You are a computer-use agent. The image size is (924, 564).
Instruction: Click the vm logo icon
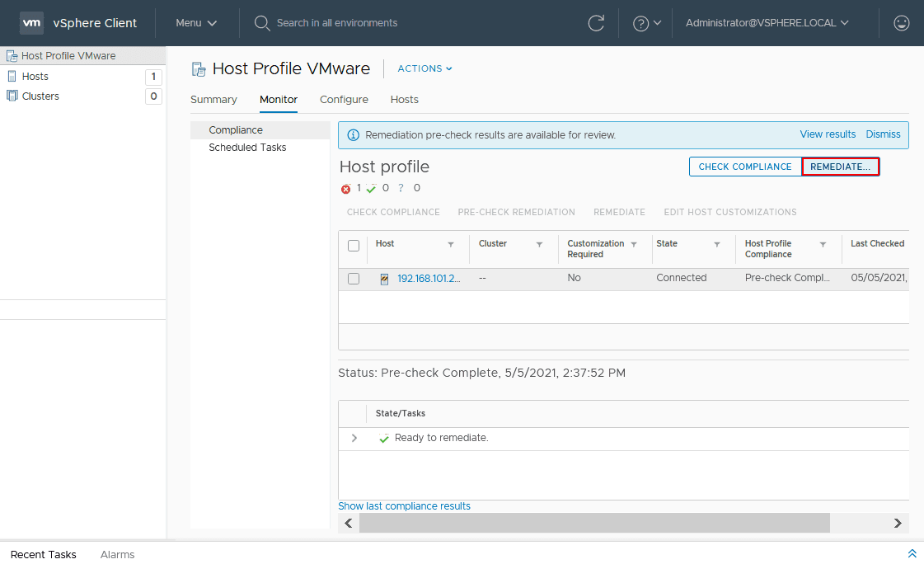click(31, 23)
